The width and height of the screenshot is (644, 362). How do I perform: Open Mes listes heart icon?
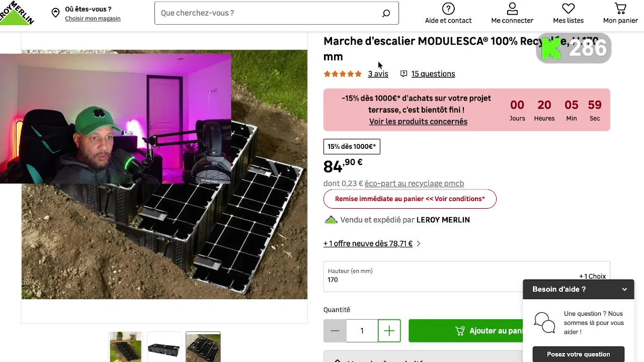tap(568, 9)
